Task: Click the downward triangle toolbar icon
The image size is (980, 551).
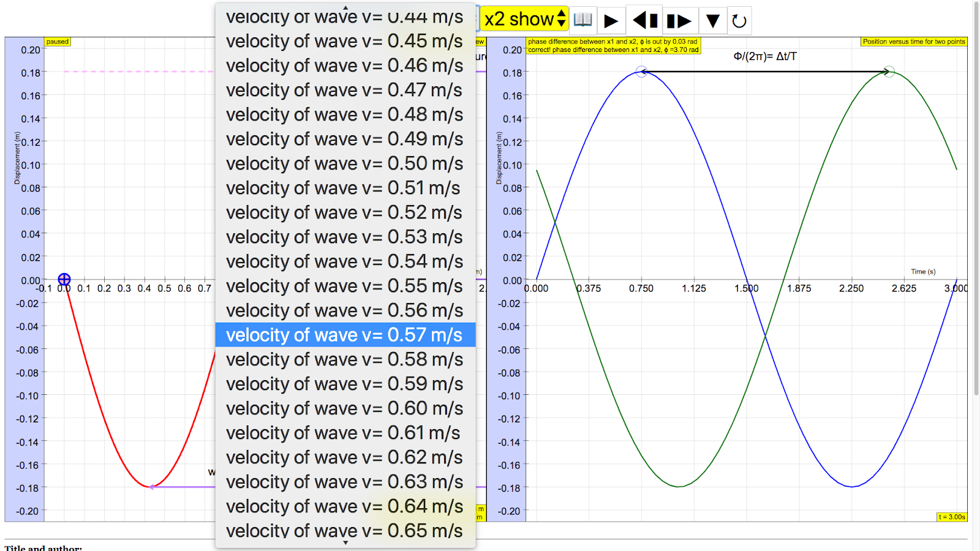Action: click(x=712, y=21)
